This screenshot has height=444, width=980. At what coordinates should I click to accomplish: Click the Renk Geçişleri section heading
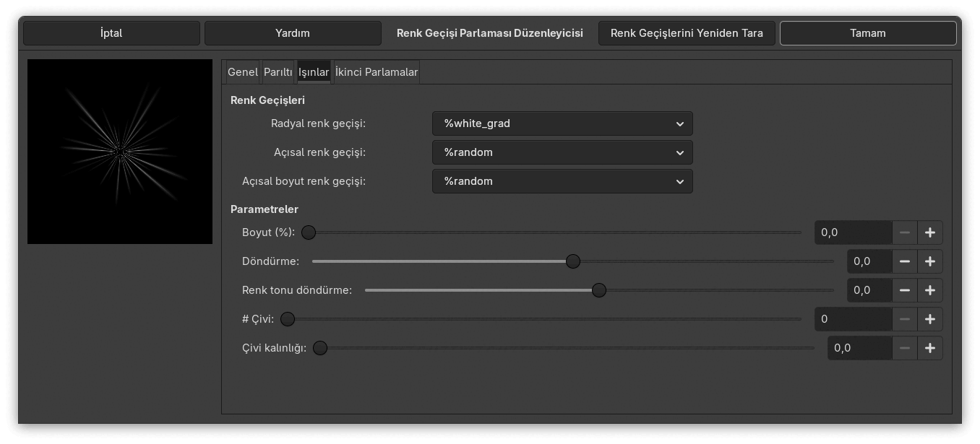(x=267, y=100)
